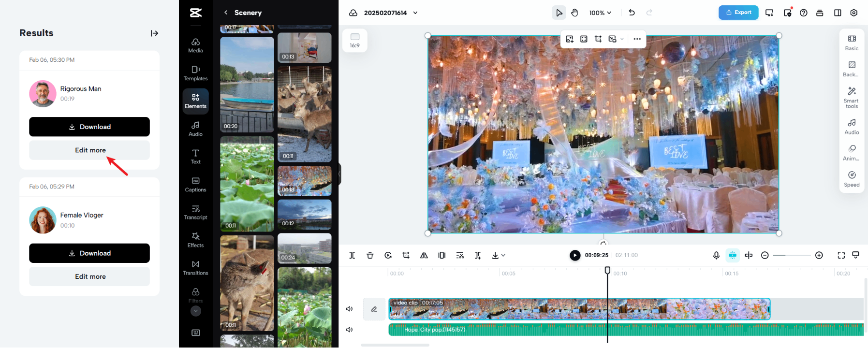Open the Transcript panel in the sidebar
The height and width of the screenshot is (348, 868).
[x=195, y=212]
